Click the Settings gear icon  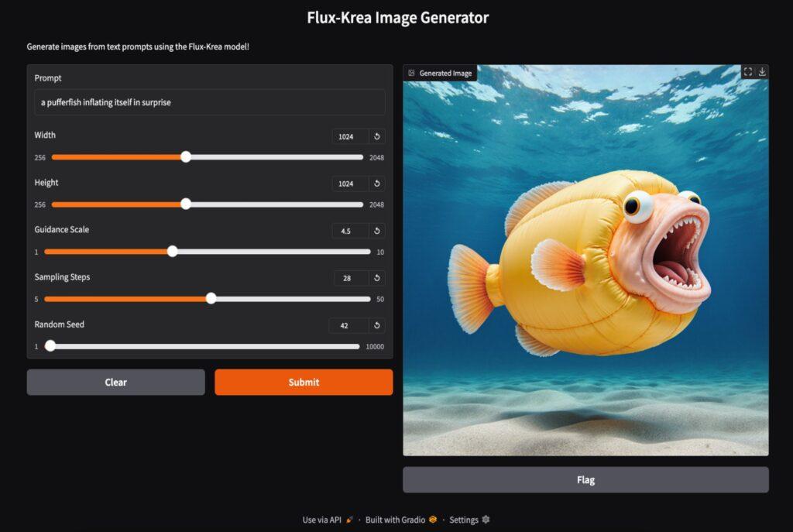[486, 520]
